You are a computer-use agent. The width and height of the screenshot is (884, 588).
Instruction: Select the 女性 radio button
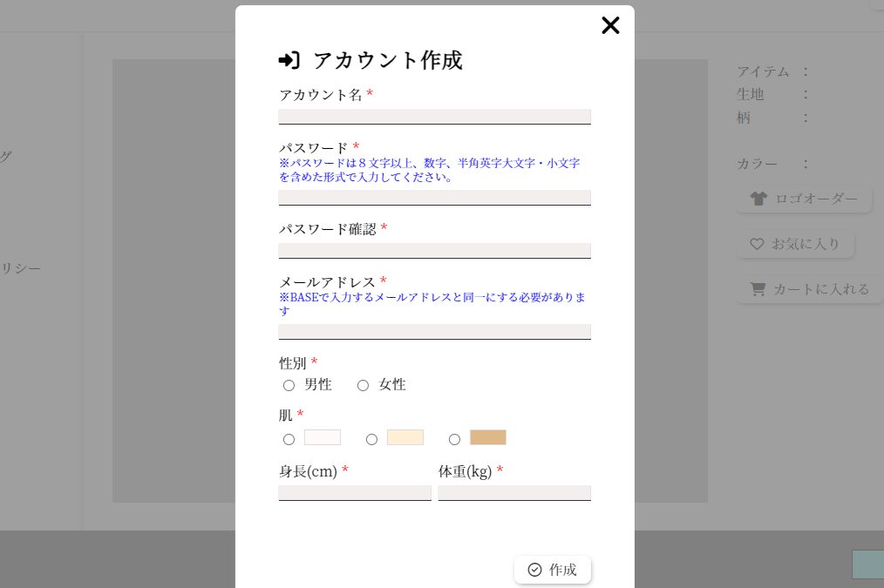click(363, 385)
